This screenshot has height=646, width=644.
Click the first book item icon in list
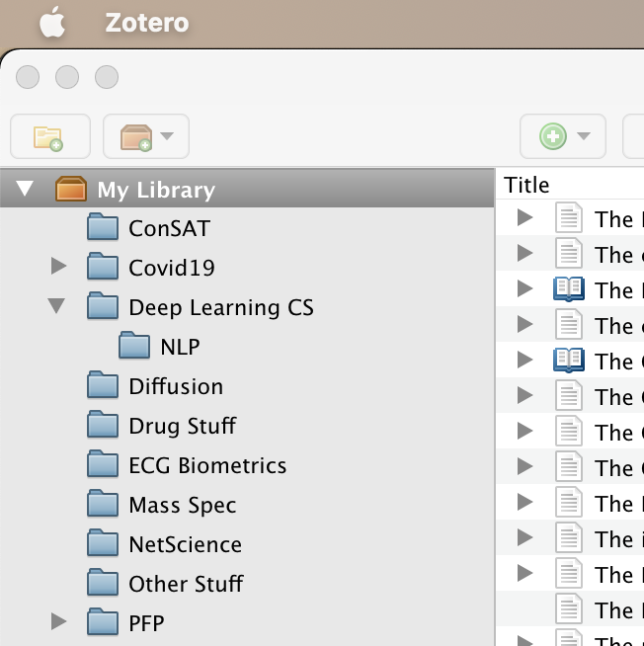coord(569,289)
